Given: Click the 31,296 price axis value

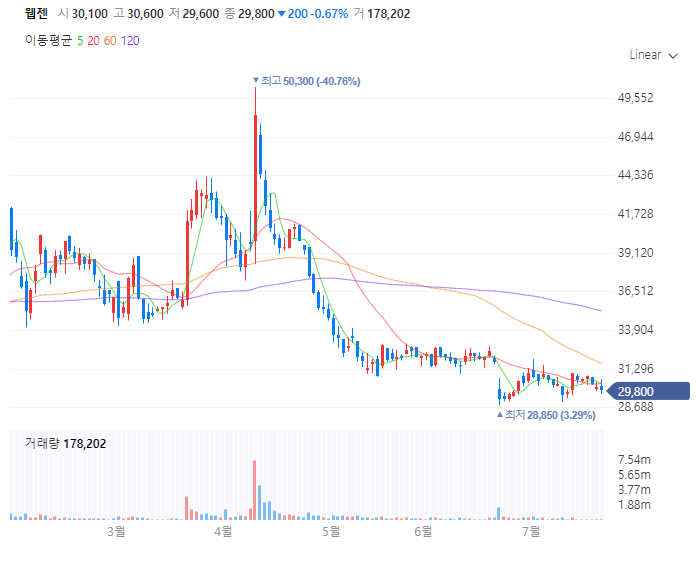Looking at the screenshot, I should click(x=636, y=368).
